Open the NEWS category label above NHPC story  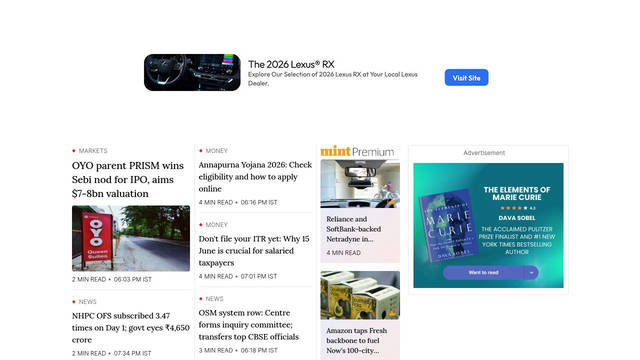pos(87,302)
